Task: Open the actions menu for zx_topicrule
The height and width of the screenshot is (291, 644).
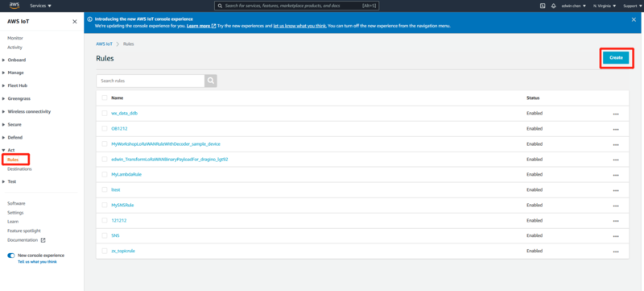Action: (x=616, y=252)
